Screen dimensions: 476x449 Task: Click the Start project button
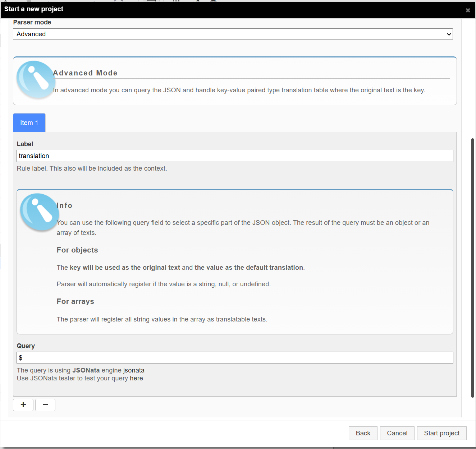pos(441,433)
